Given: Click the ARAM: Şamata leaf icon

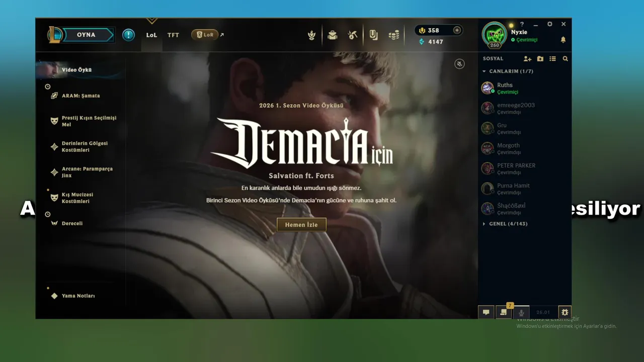Looking at the screenshot, I should click(54, 96).
